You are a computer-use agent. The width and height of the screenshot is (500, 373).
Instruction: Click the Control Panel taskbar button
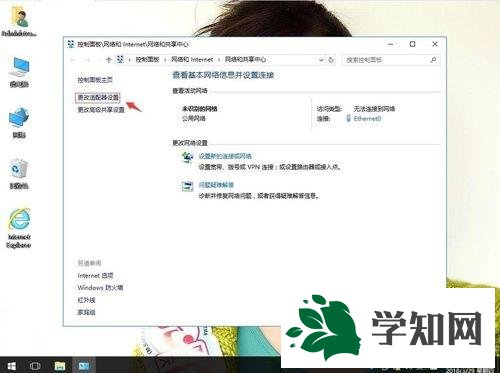click(x=84, y=366)
